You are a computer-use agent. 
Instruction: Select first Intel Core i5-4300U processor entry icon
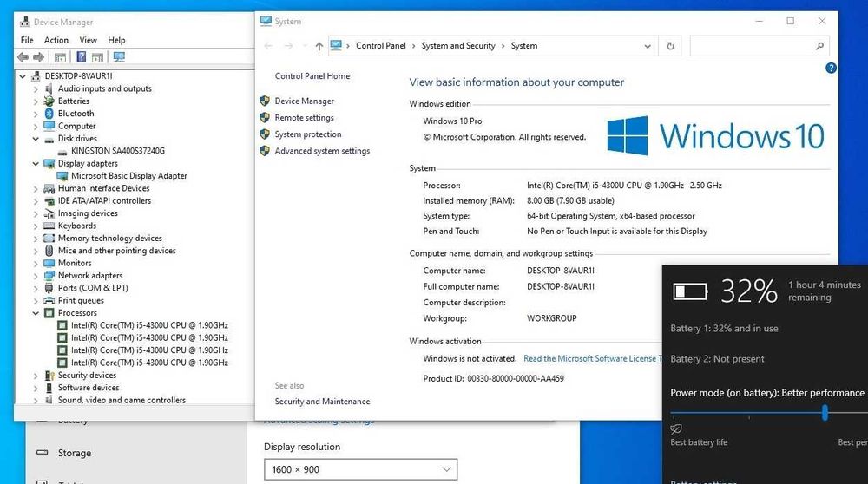[x=62, y=325]
